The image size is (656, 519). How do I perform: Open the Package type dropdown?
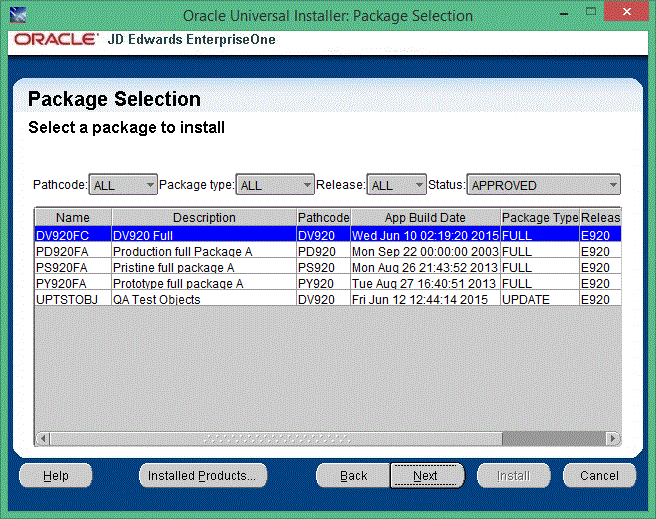pyautogui.click(x=275, y=185)
